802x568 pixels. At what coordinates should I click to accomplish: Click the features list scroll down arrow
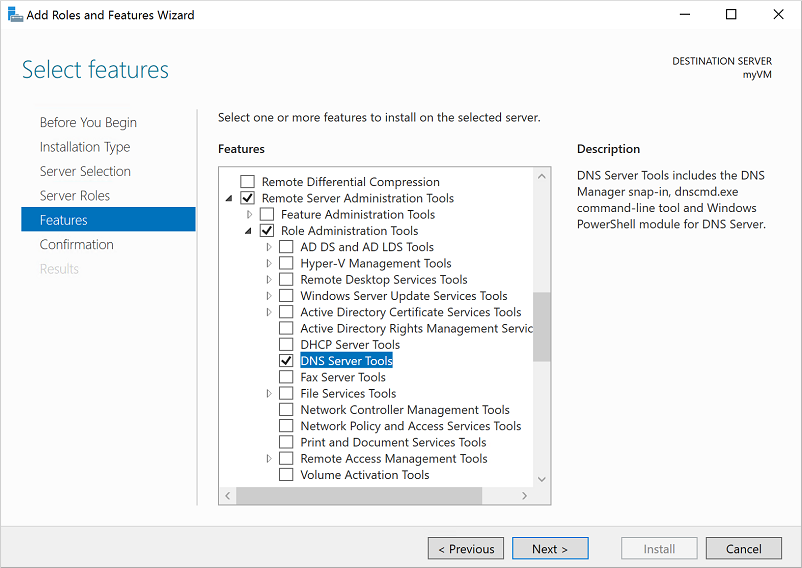click(x=542, y=480)
